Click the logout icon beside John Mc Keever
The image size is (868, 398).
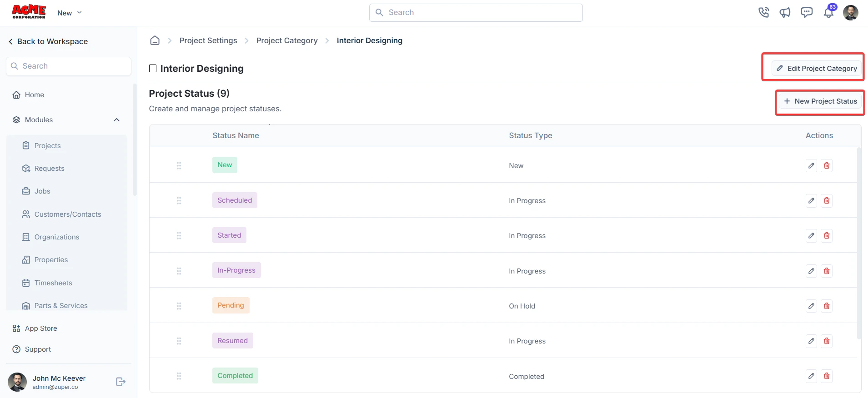(120, 382)
